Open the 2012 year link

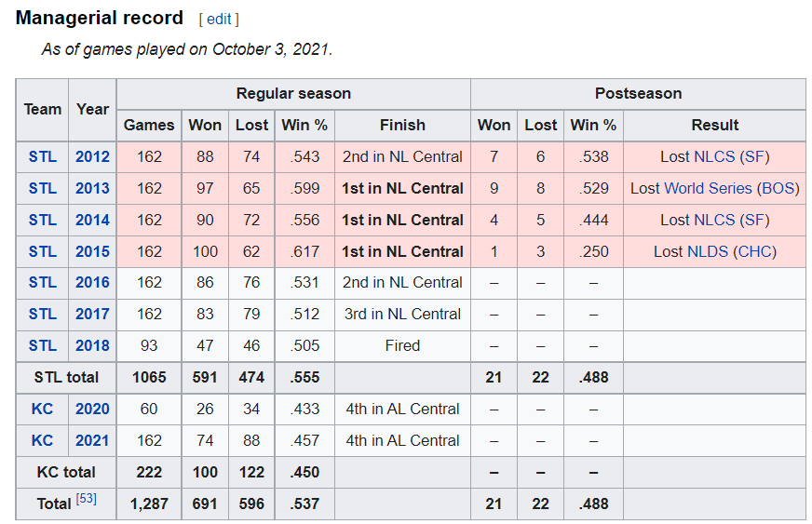pyautogui.click(x=92, y=156)
